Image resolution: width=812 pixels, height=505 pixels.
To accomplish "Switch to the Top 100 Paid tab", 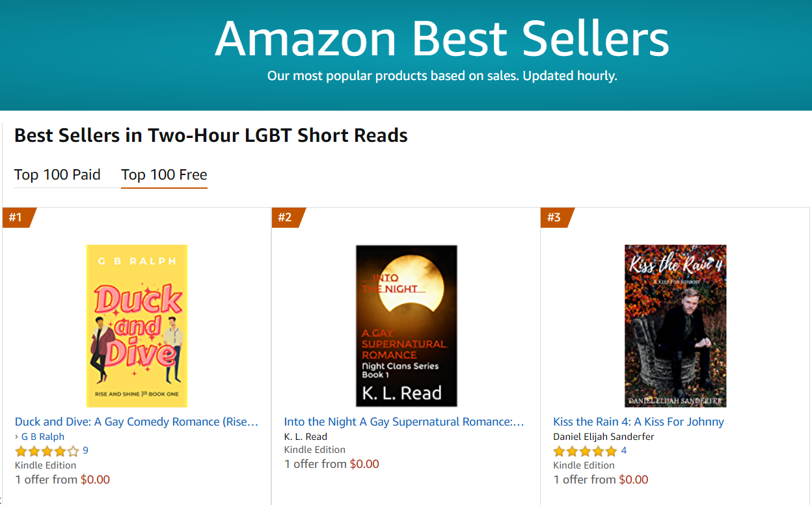I will click(x=57, y=175).
